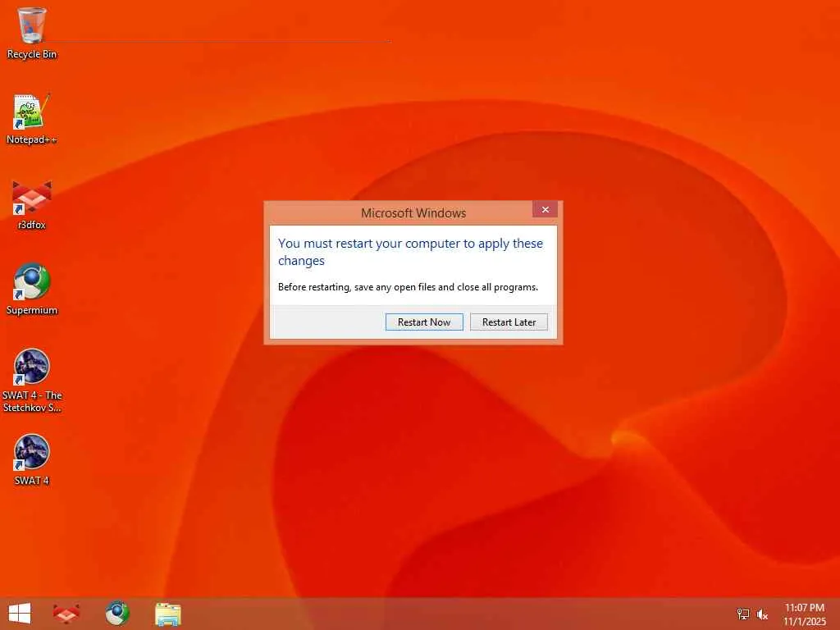The image size is (840, 630).
Task: Open File Explorer from the taskbar
Action: point(168,614)
